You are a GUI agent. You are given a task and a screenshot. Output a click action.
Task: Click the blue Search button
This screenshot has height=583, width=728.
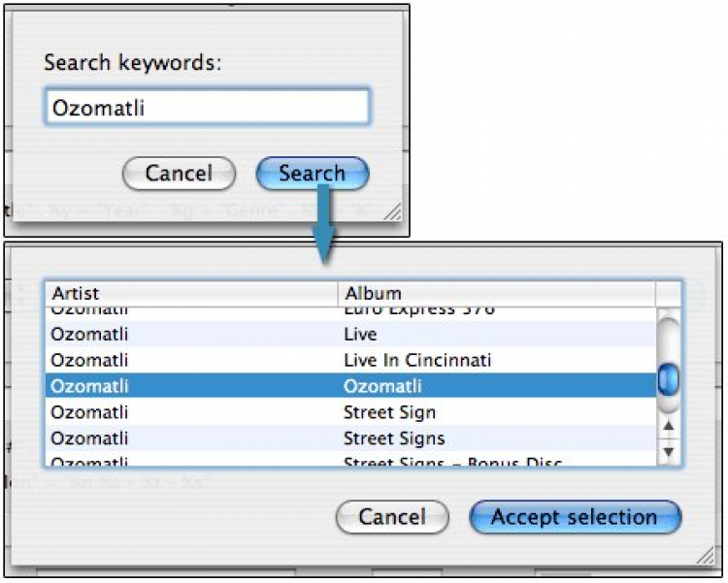click(x=312, y=174)
